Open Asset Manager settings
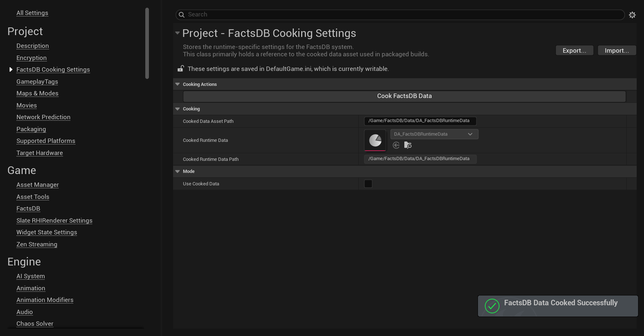644x336 pixels. tap(38, 185)
